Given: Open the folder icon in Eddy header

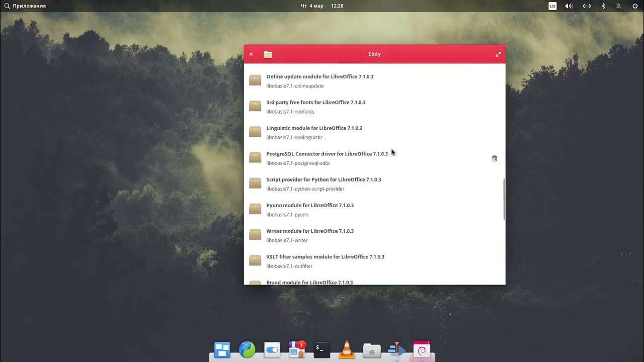Looking at the screenshot, I should click(268, 54).
